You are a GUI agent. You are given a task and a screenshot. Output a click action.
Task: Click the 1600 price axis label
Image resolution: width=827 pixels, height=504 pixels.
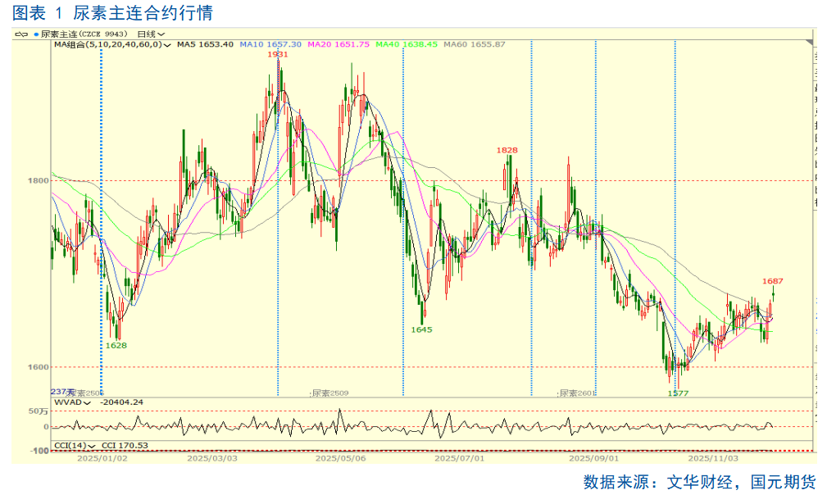tap(38, 367)
